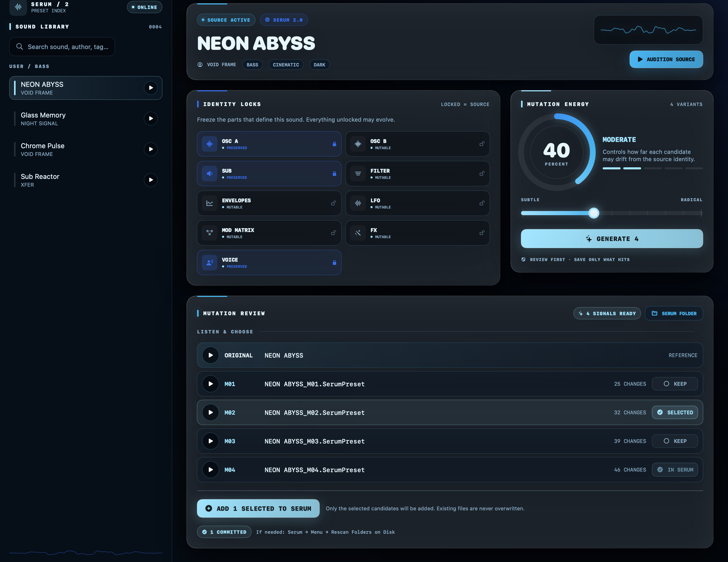Click the 1 Committed status badge
Screen dimensions: 728x562
point(224,532)
